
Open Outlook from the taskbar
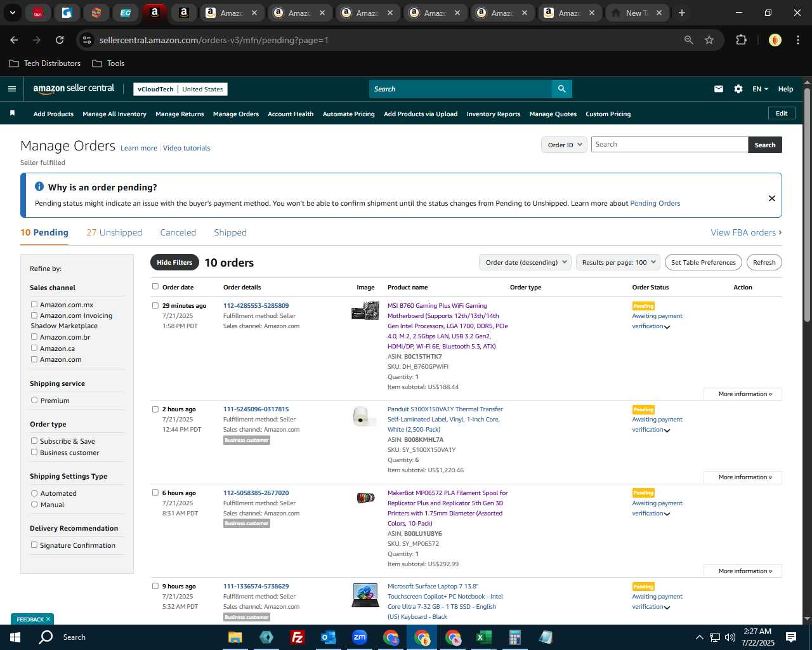pos(328,637)
